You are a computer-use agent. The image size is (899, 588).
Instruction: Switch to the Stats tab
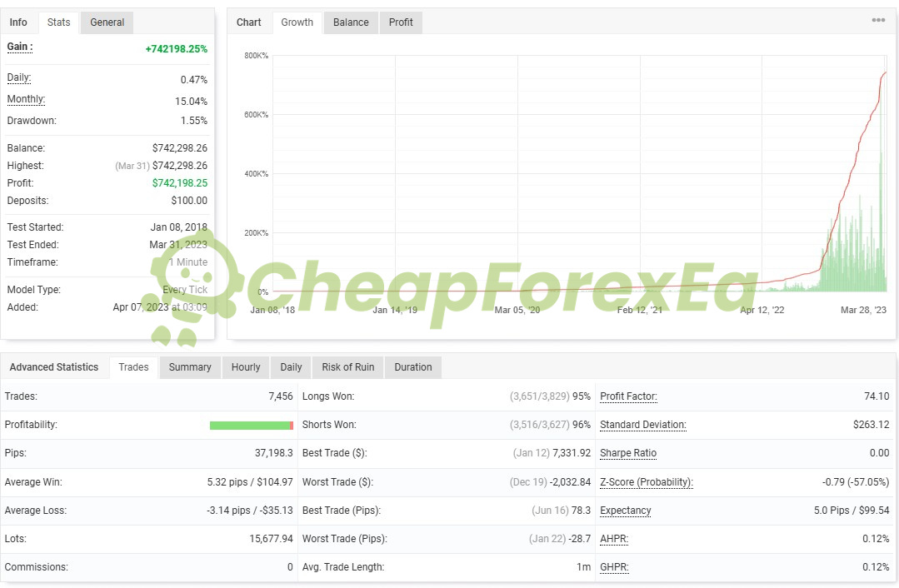click(x=58, y=22)
